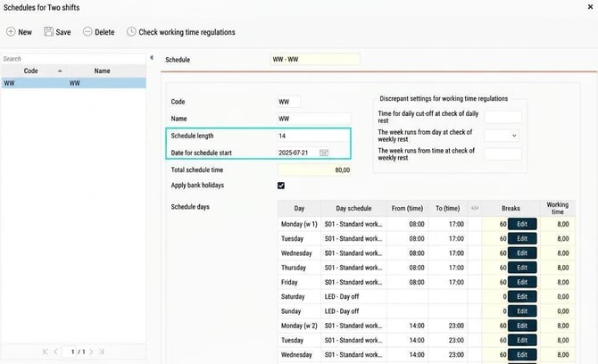Screen dimensions: 598x364
Task: Click Edit breaks for Monday (w 2)
Action: click(x=522, y=326)
